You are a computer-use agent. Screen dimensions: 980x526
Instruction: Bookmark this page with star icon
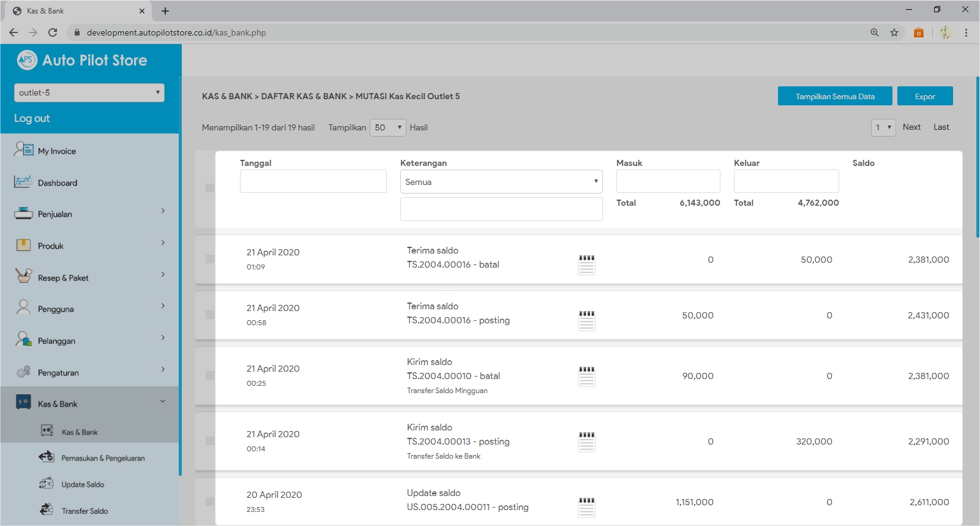(894, 32)
